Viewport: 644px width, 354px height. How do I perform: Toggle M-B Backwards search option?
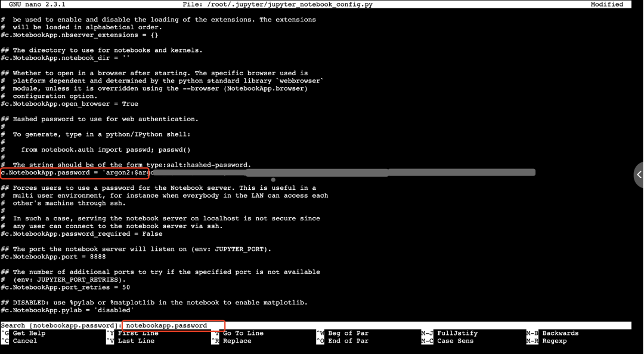pos(553,333)
